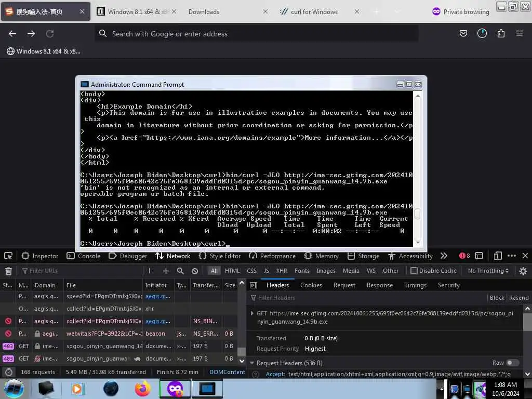Screen dimensions: 532x399
Task: Click DOMContent status bar entry
Action: [x=227, y=372]
